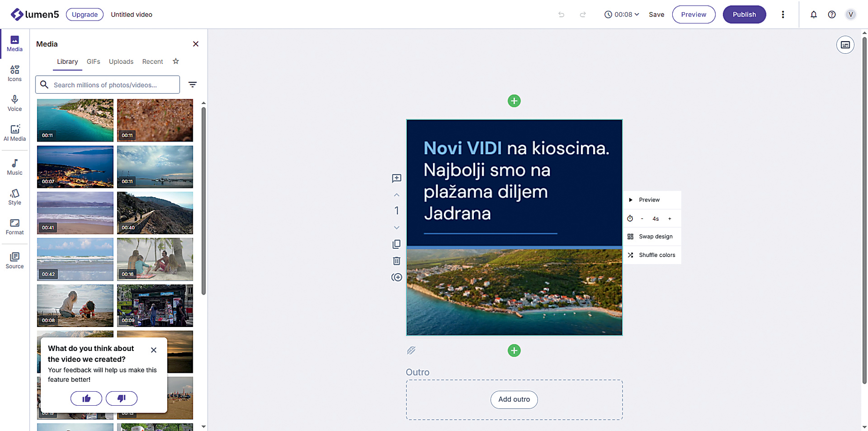This screenshot has height=431, width=868.
Task: Close the Media panel
Action: (x=196, y=44)
